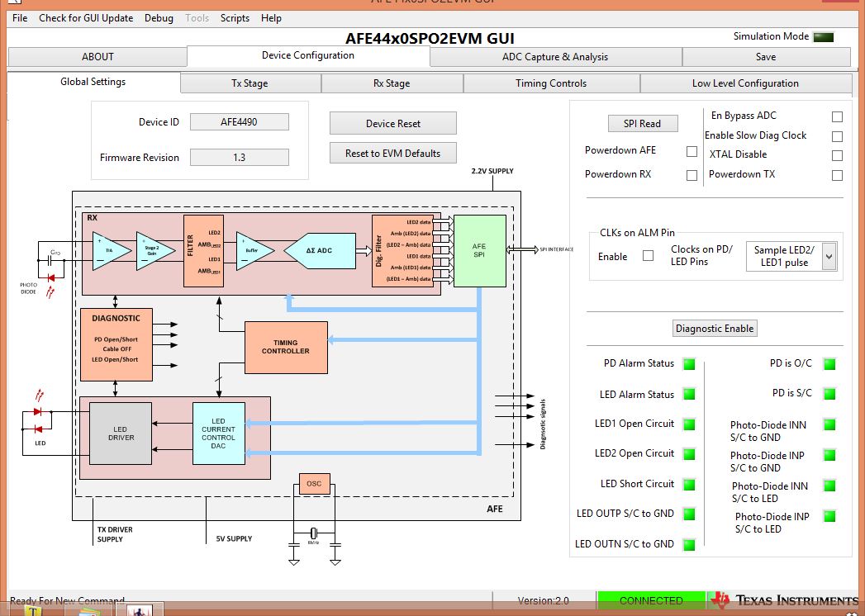This screenshot has width=865, height=616.
Task: Click the TIA amplifier block in the diagram
Action: [x=112, y=251]
